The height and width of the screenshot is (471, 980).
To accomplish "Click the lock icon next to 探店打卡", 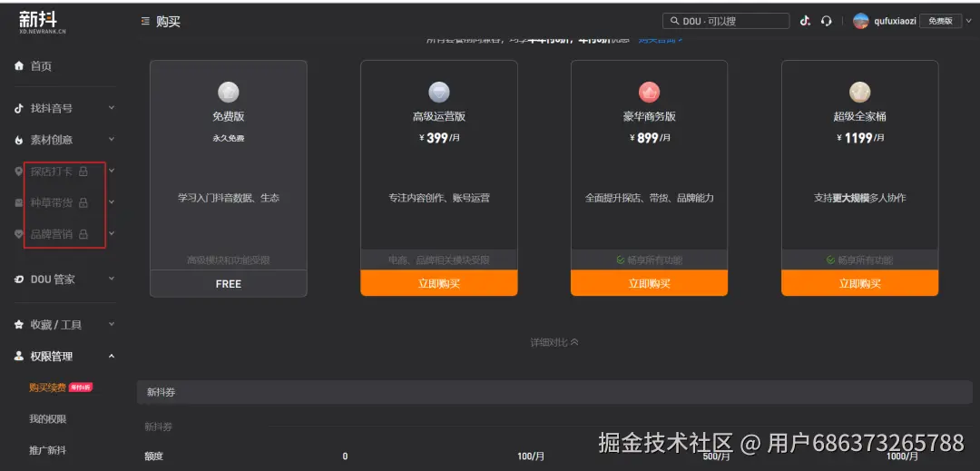I will [x=83, y=172].
